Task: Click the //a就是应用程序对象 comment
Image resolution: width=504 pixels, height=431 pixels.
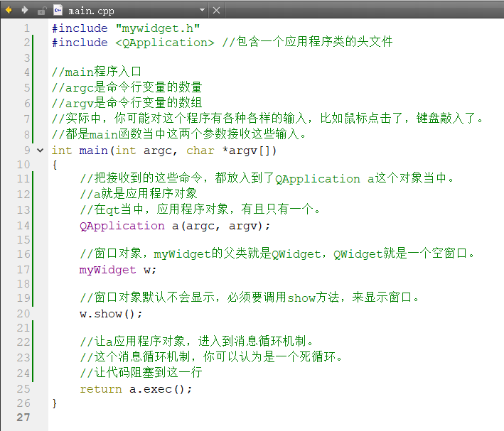Action: pos(139,194)
